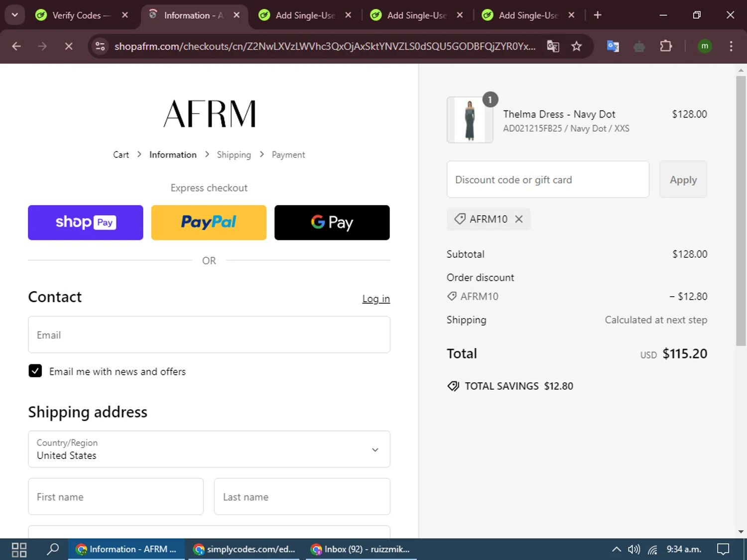
Task: Bookmark this page with the star
Action: coord(576,46)
